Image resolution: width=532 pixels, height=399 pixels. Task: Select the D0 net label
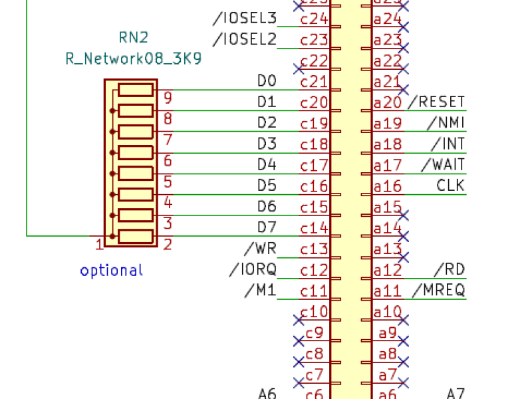267,80
